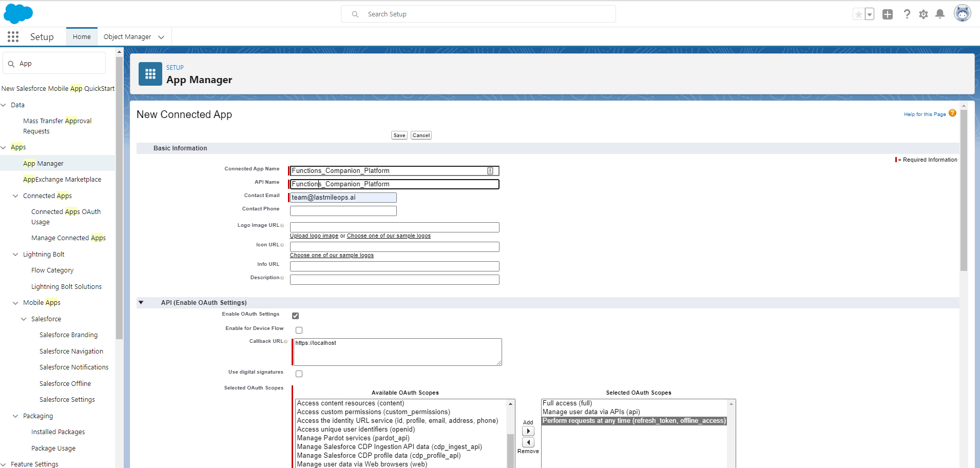The height and width of the screenshot is (468, 980).
Task: Click the favorites star icon
Action: click(858, 14)
